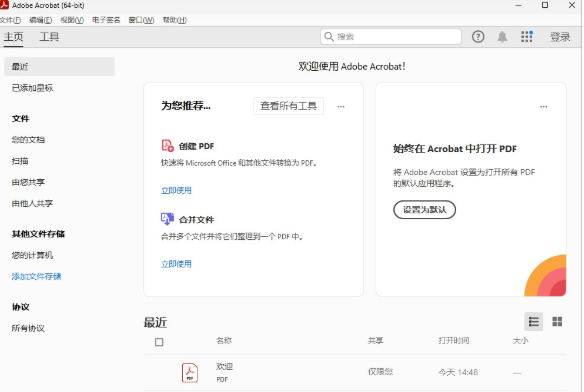Open the 帮助(H) menu
Viewport: 584px width, 392px height.
point(175,20)
